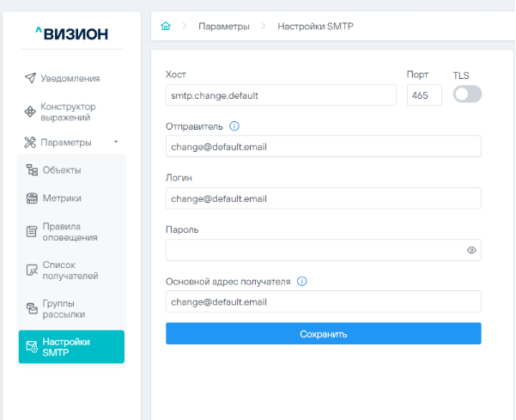Screen dimensions: 516x420
Task: Open Список получателей menu item
Action: 71,271
